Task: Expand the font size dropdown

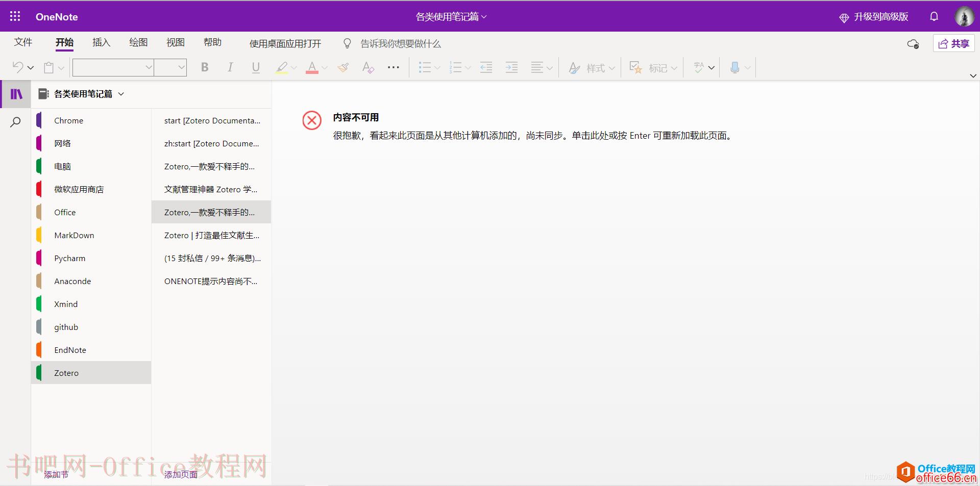Action: click(181, 67)
